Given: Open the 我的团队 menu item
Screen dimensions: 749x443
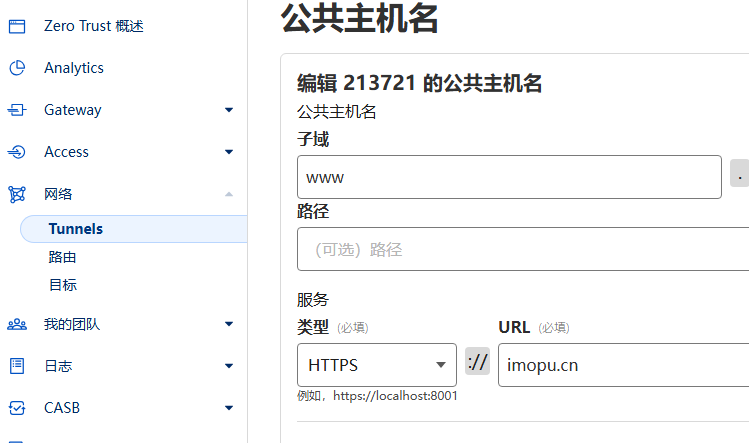Looking at the screenshot, I should pyautogui.click(x=72, y=324).
